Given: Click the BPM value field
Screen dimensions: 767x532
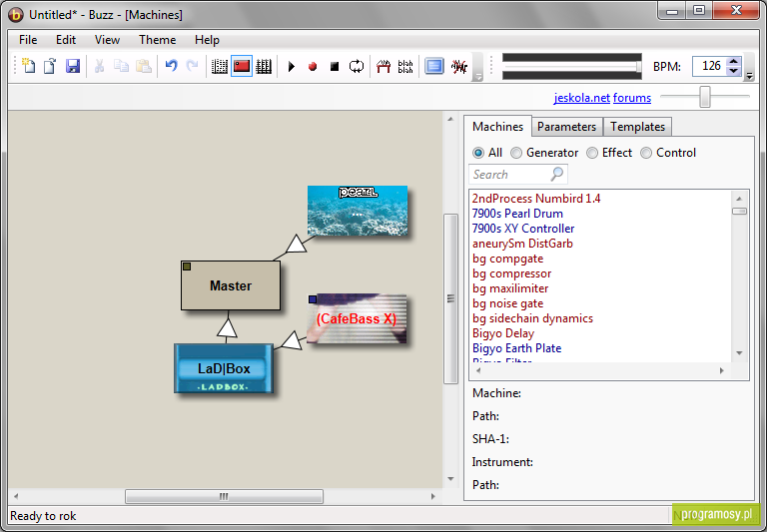Looking at the screenshot, I should (x=710, y=66).
